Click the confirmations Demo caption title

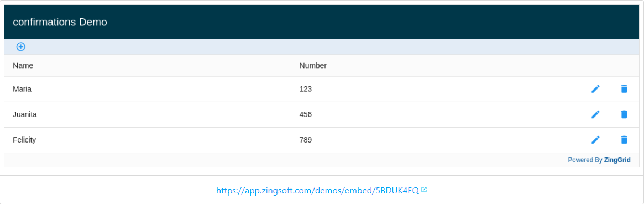point(60,22)
